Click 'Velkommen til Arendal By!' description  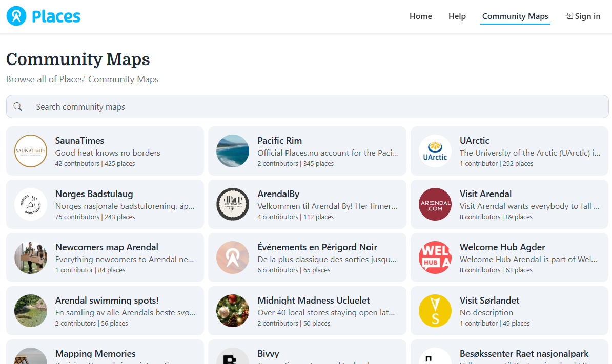(328, 206)
